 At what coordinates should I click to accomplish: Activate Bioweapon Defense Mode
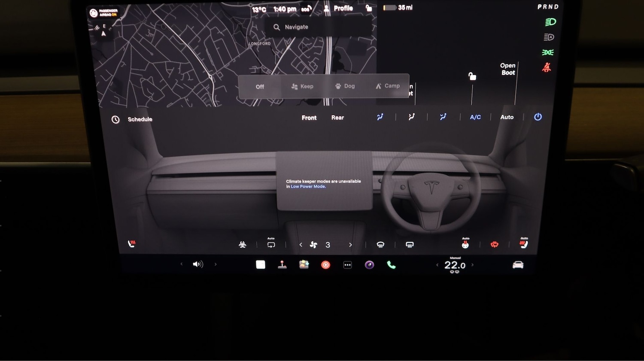(x=242, y=244)
